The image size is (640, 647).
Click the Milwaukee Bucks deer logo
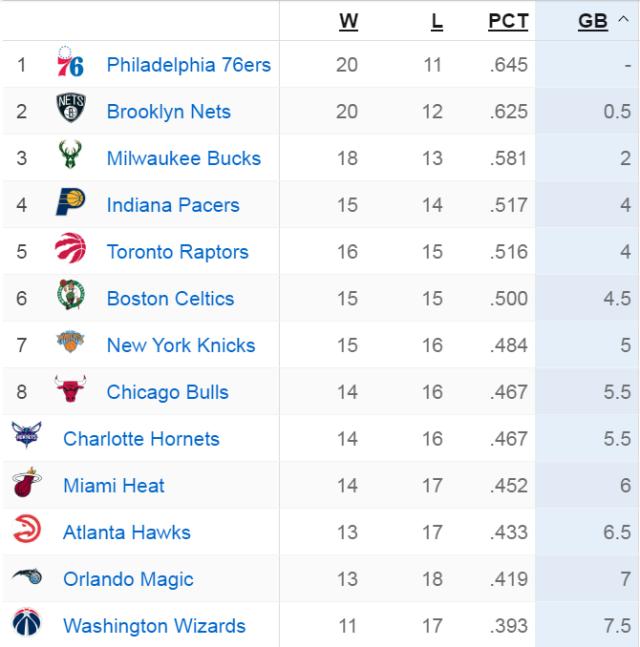pos(70,157)
